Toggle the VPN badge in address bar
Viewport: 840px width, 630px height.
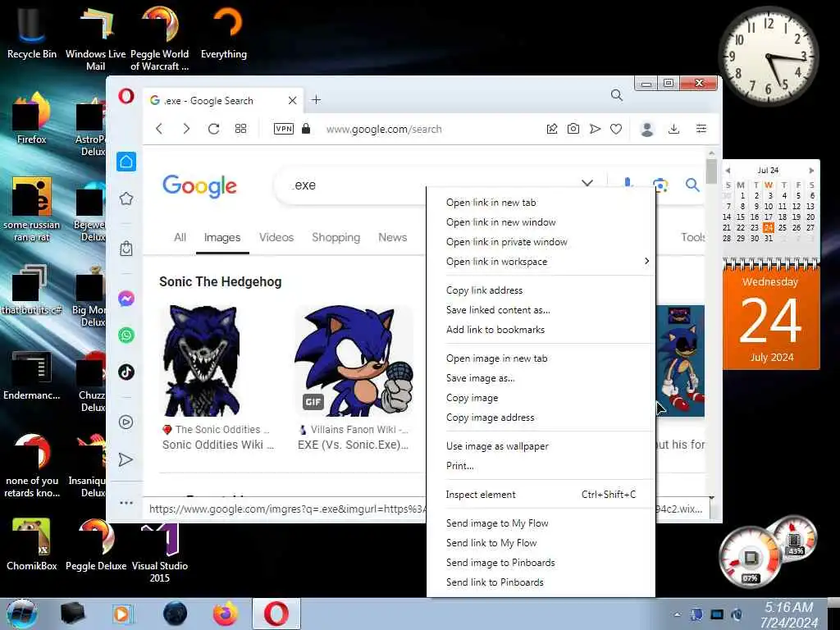pyautogui.click(x=283, y=129)
